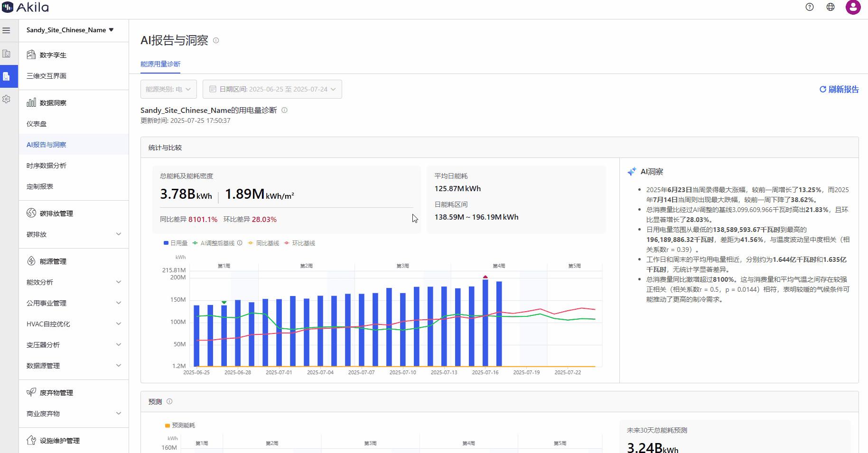
Task: Click the AI洞察 sparkle icon
Action: coord(632,172)
